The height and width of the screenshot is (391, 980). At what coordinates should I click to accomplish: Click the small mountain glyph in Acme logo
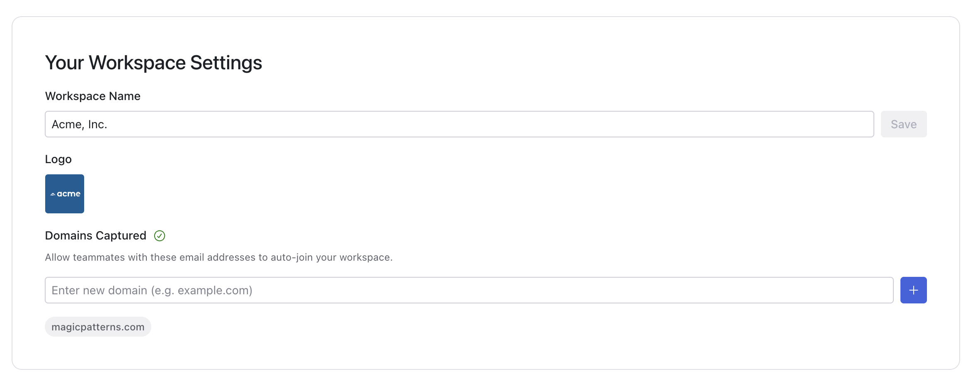[53, 194]
